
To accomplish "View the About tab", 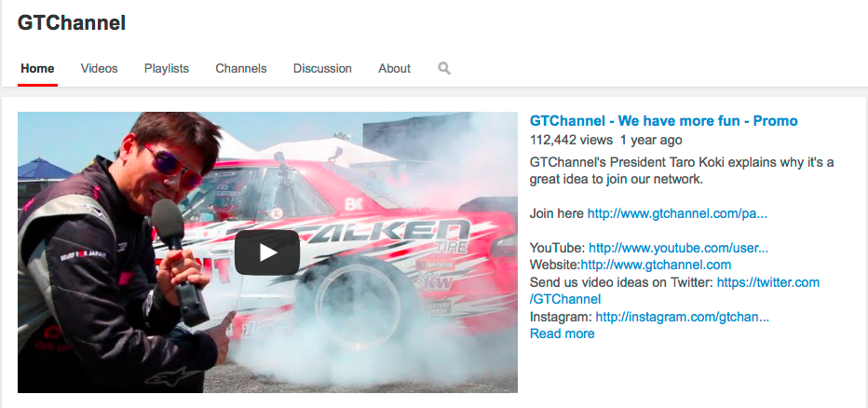I will tap(394, 69).
